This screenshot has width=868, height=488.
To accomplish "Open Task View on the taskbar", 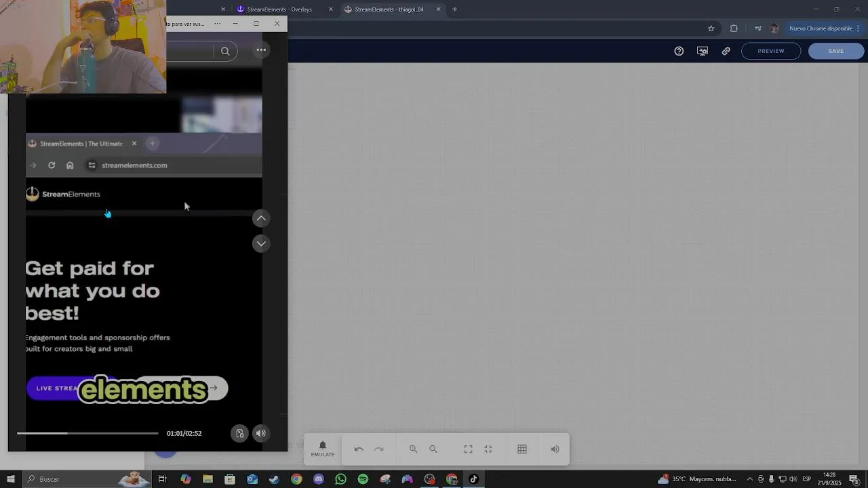I will click(163, 479).
